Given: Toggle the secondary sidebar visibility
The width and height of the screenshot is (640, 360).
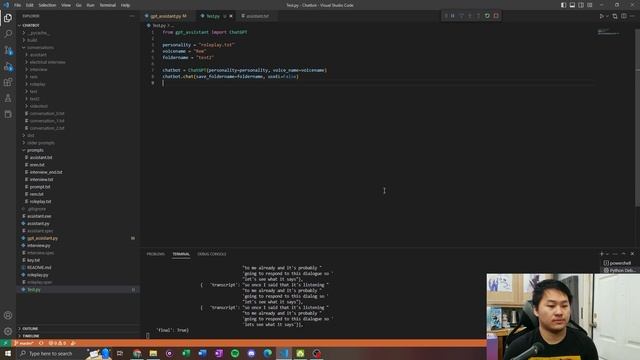Looking at the screenshot, I should [581, 5].
